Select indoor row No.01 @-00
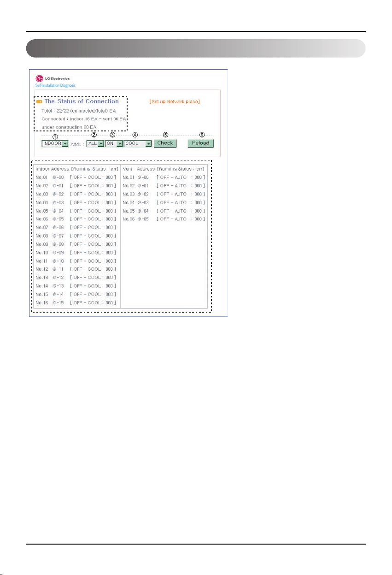The width and height of the screenshot is (392, 575). click(x=76, y=177)
